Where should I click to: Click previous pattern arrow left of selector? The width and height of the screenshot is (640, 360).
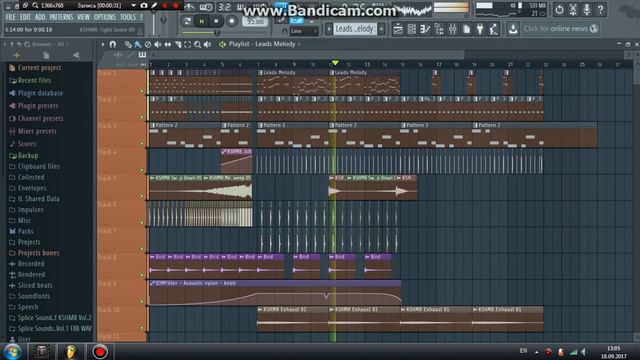coord(329,29)
